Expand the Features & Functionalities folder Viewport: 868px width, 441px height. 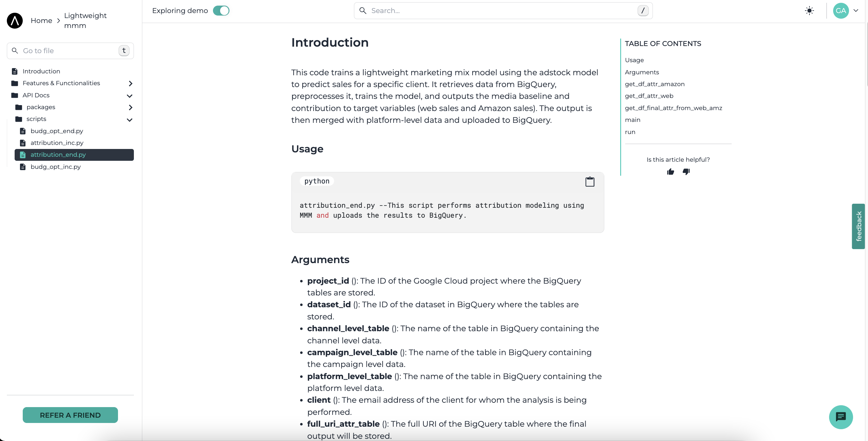[x=130, y=83]
